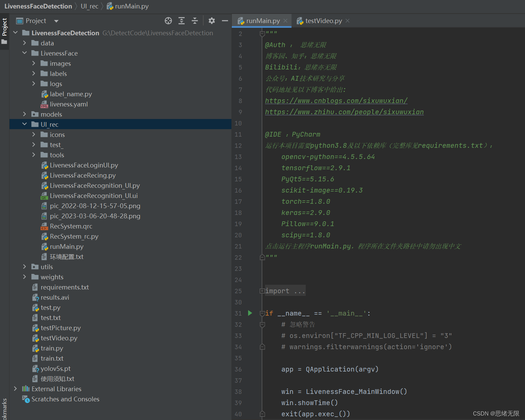This screenshot has width=525, height=420.
Task: Expand the labels folder
Action: tap(34, 73)
